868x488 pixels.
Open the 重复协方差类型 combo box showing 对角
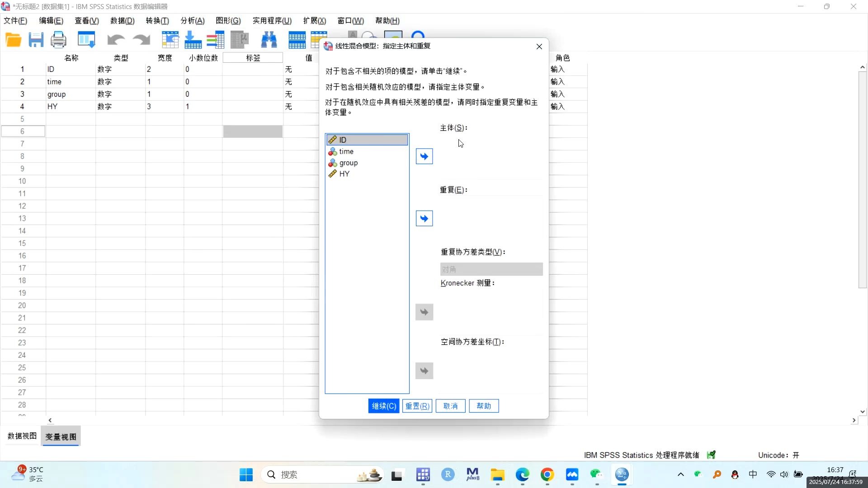491,269
